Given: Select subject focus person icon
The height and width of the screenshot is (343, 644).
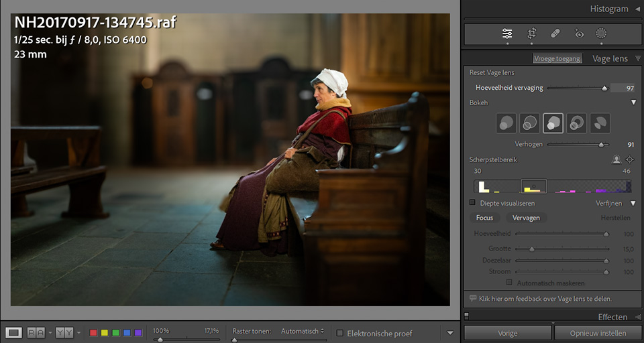Looking at the screenshot, I should pos(616,159).
